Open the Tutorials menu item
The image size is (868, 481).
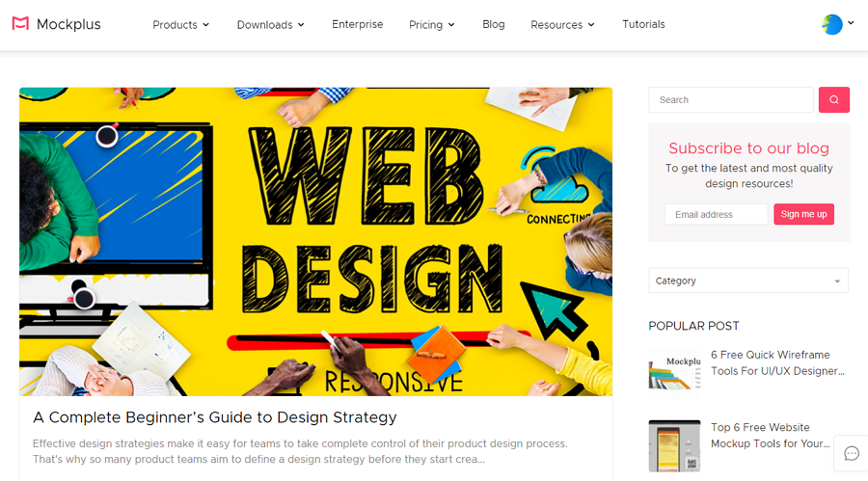pyautogui.click(x=643, y=24)
